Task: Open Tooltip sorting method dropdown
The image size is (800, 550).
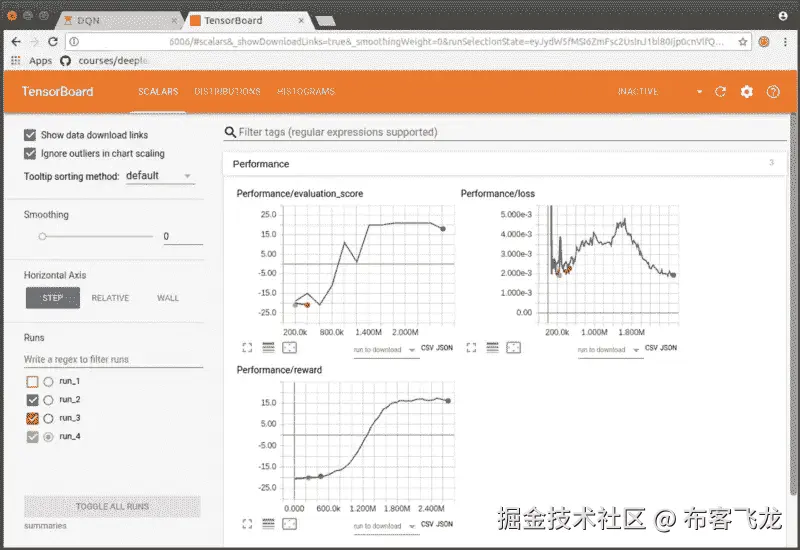Action: pos(160,176)
